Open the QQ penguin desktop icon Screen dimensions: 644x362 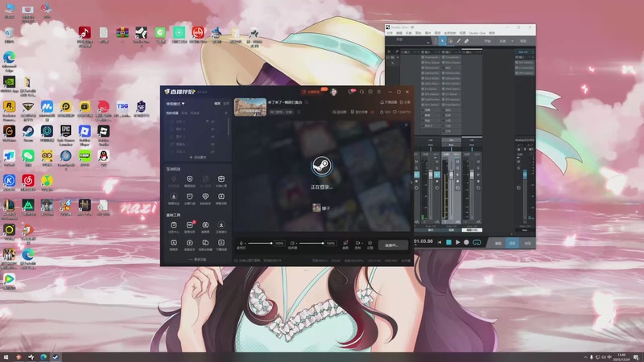pyautogui.click(x=104, y=156)
